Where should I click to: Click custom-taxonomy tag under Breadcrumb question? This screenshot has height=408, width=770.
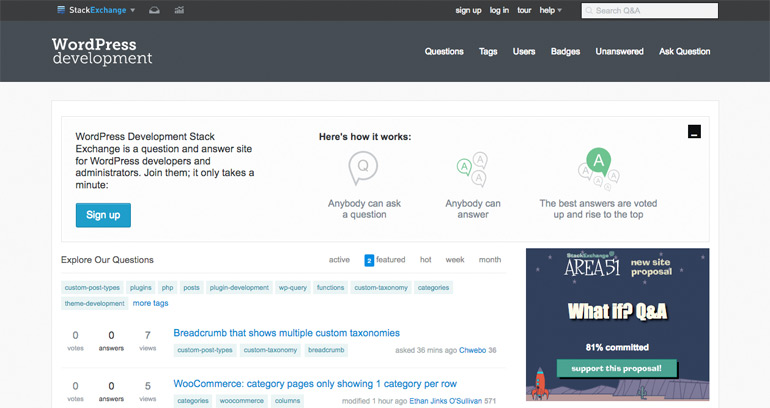coord(270,350)
